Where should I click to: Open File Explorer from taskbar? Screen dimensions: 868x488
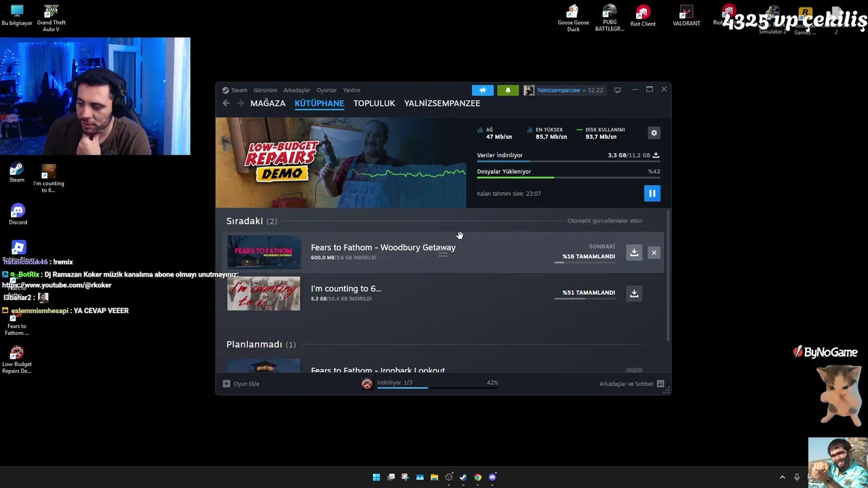pyautogui.click(x=434, y=477)
